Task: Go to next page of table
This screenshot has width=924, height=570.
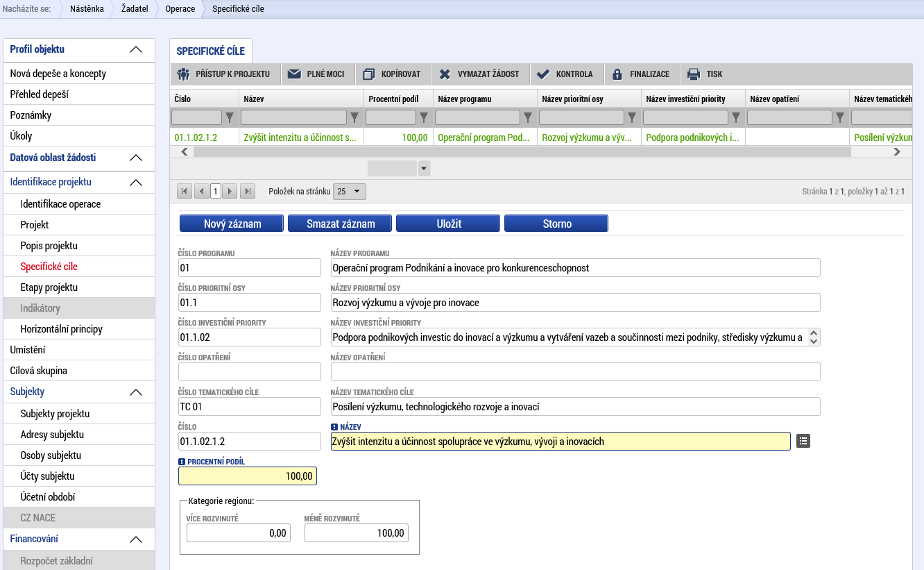Action: tap(230, 191)
